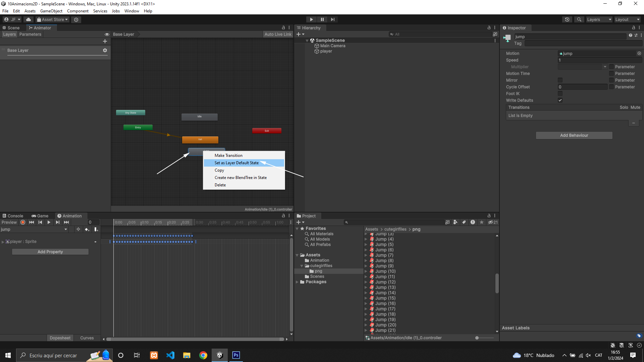The width and height of the screenshot is (644, 362).
Task: Select Set as Layer Default State
Action: pos(236,163)
